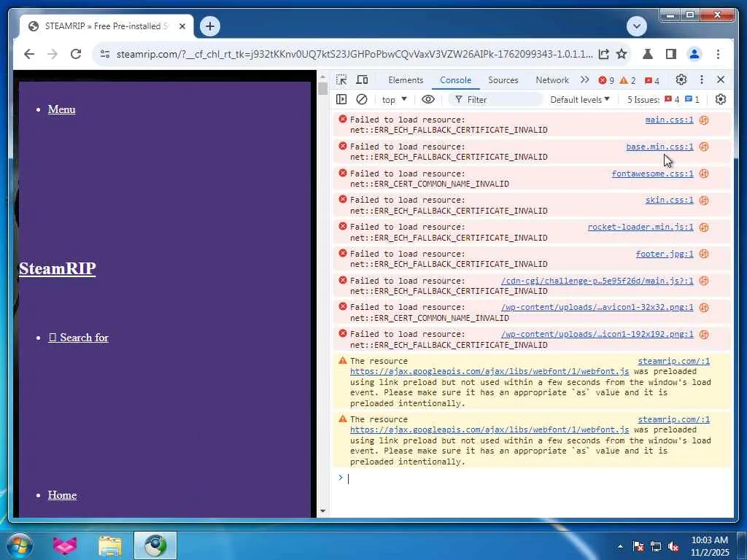The image size is (747, 560).
Task: Open the top context dropdown
Action: pyautogui.click(x=394, y=99)
